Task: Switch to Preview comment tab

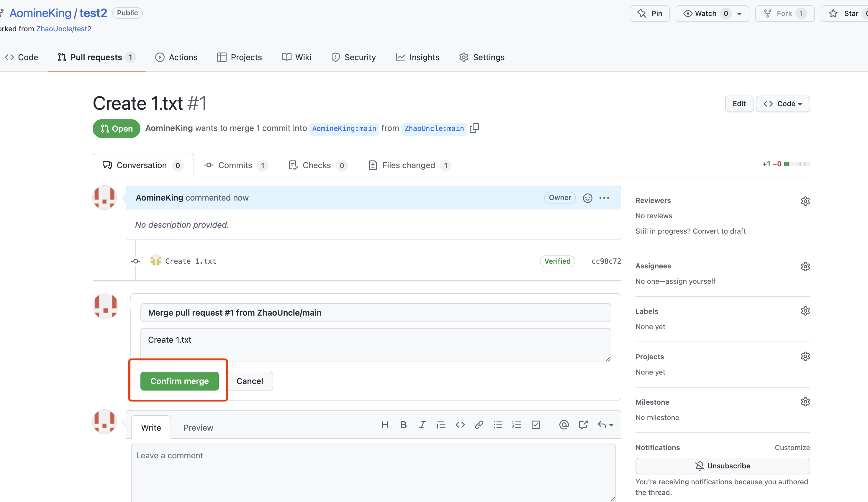Action: click(x=198, y=428)
